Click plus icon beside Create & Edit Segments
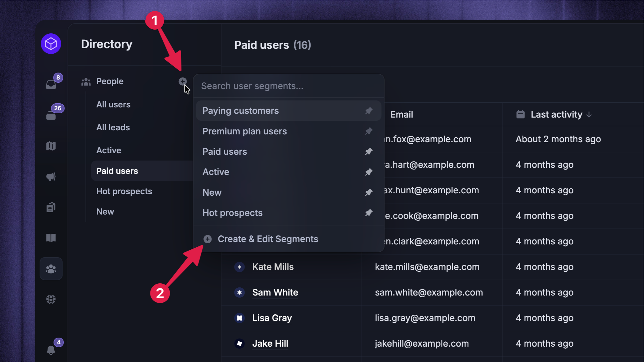Screen dimensions: 644x362 [x=207, y=239]
